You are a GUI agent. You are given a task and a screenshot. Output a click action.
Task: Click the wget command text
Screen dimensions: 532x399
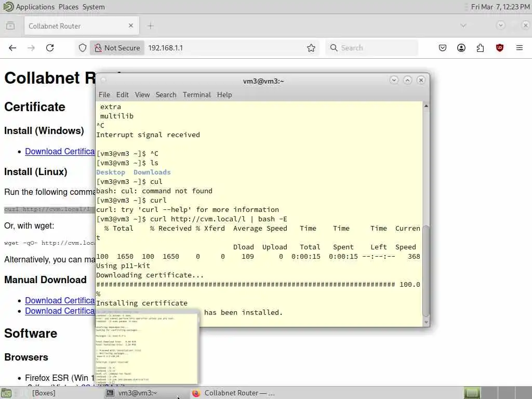coord(49,243)
